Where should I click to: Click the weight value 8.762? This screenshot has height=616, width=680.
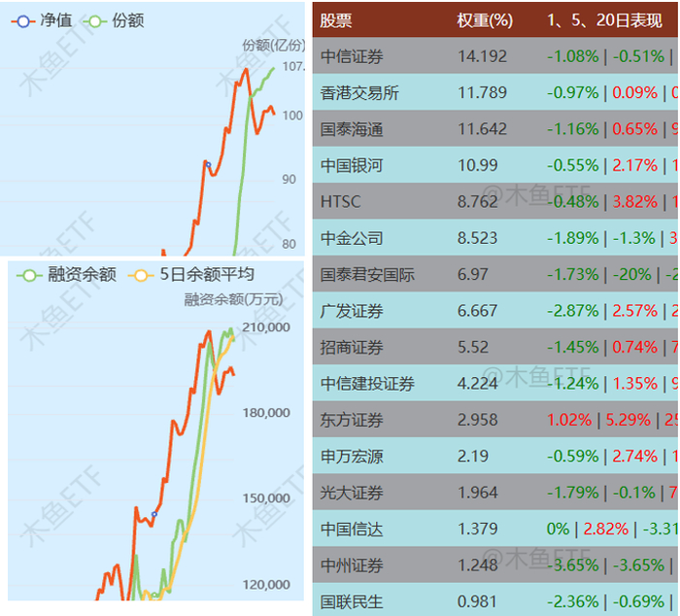pos(478,202)
